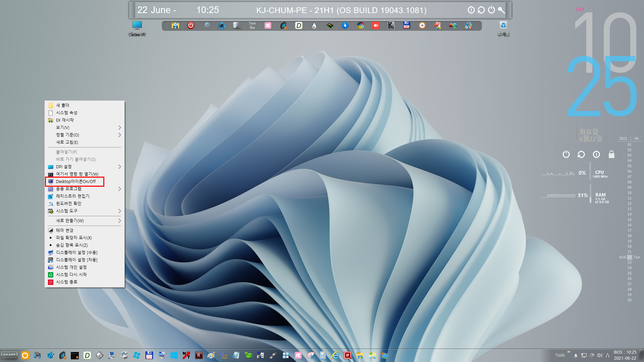Choose 시스템 다시 시작 from the menu

click(x=85, y=275)
